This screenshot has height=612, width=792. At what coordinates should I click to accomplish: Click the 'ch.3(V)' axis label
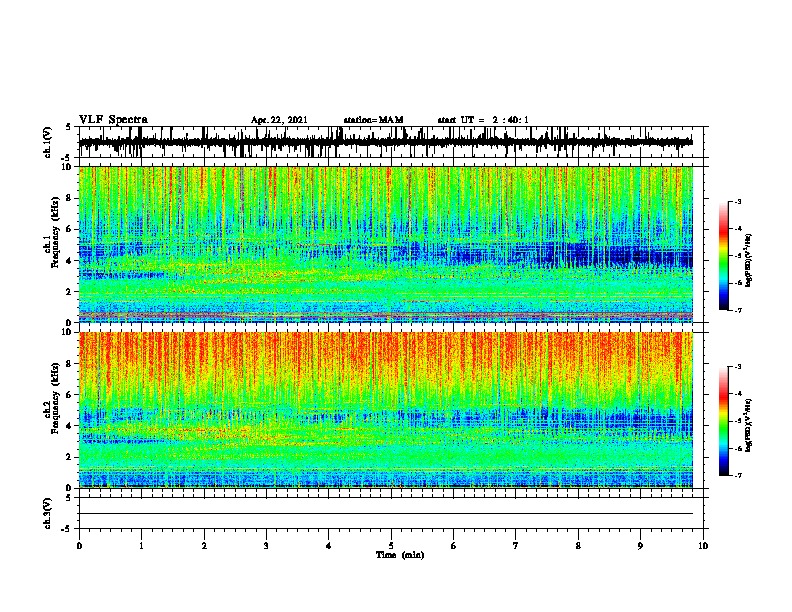point(48,513)
